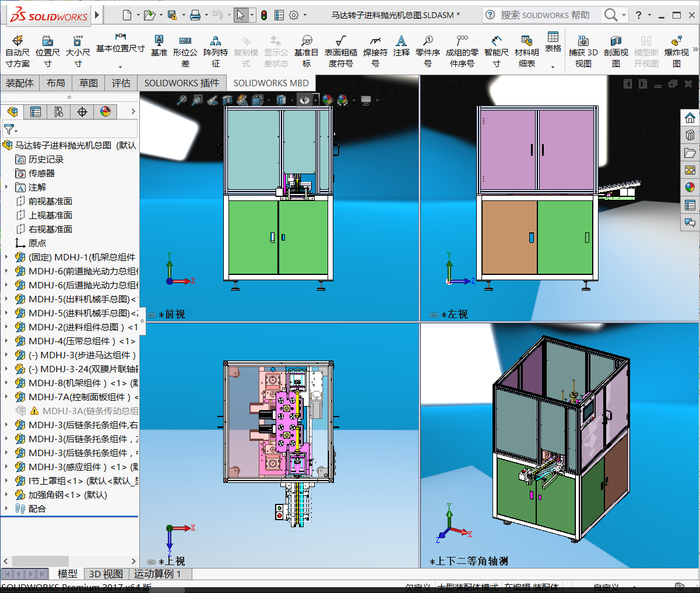This screenshot has height=593, width=700.
Task: Open the 3D 视图 bottom tab
Action: (x=106, y=574)
